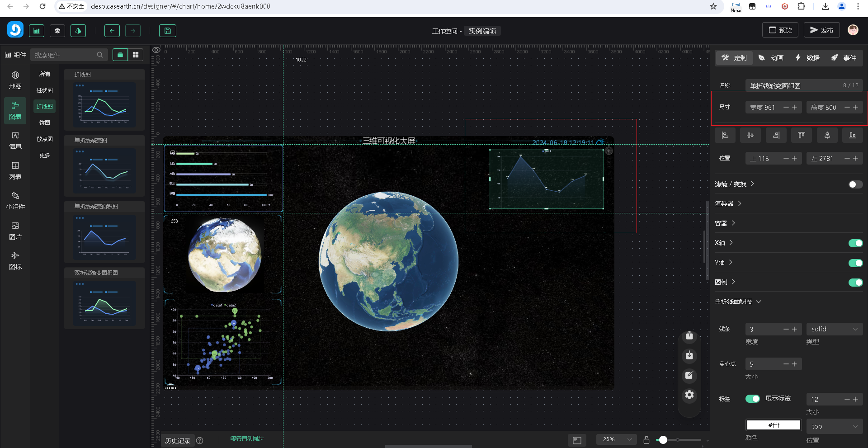
Task: Switch to the 动画 tab
Action: (771, 58)
